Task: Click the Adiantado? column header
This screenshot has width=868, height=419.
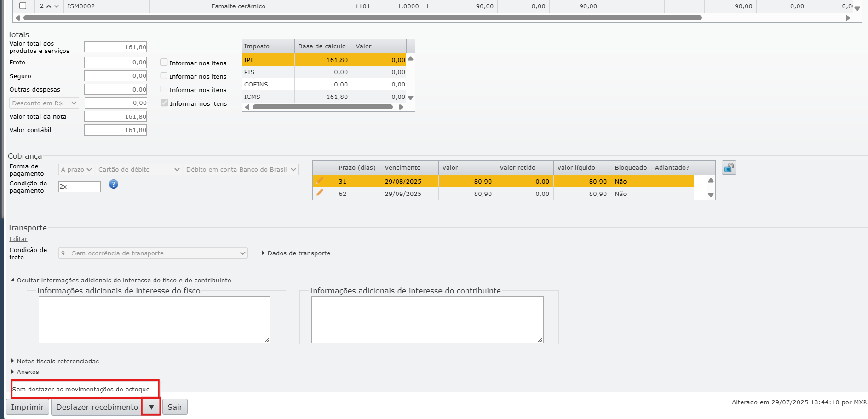Action: pyautogui.click(x=679, y=168)
